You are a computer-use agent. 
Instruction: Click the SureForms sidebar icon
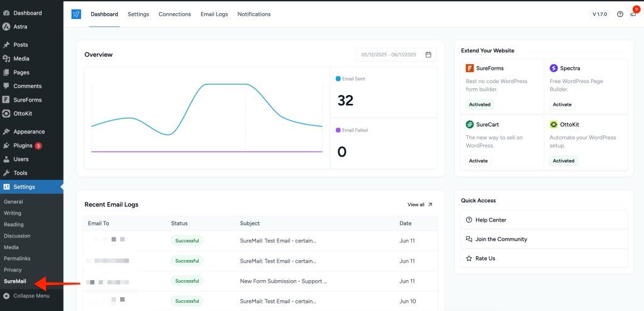point(6,100)
